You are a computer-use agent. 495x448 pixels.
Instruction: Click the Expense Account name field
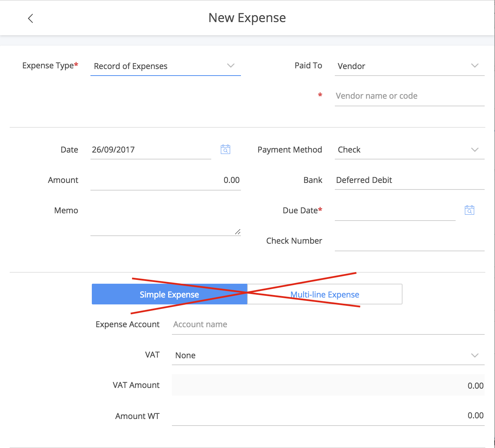(328, 324)
